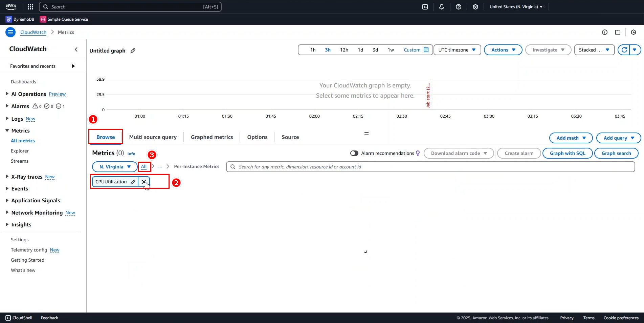This screenshot has height=323, width=644.
Task: Click the Graph with SQL button
Action: tap(567, 153)
